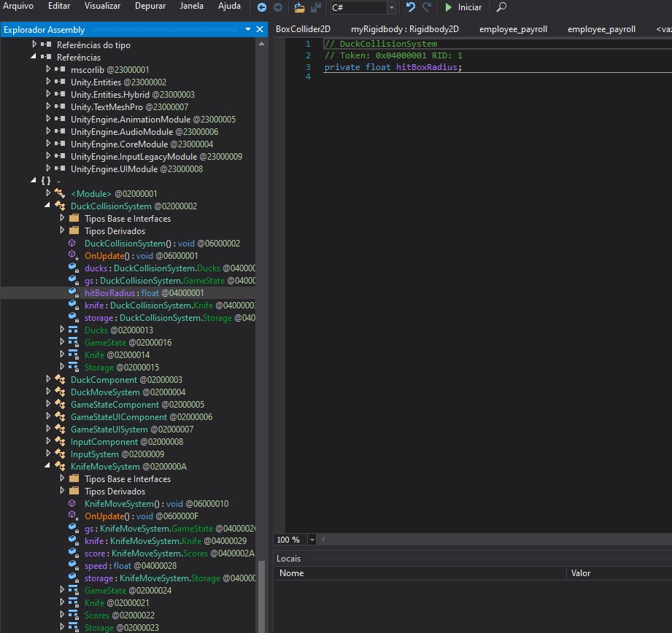
Task: Click the OnUpdate method icon
Action: point(73,256)
